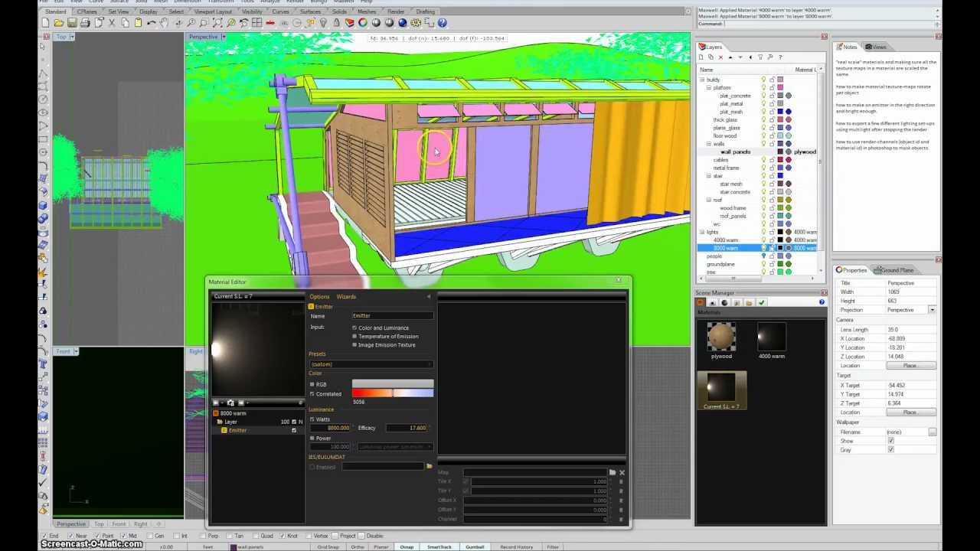The image size is (980, 551).
Task: Click the Move layer up arrow icon
Action: coord(730,57)
